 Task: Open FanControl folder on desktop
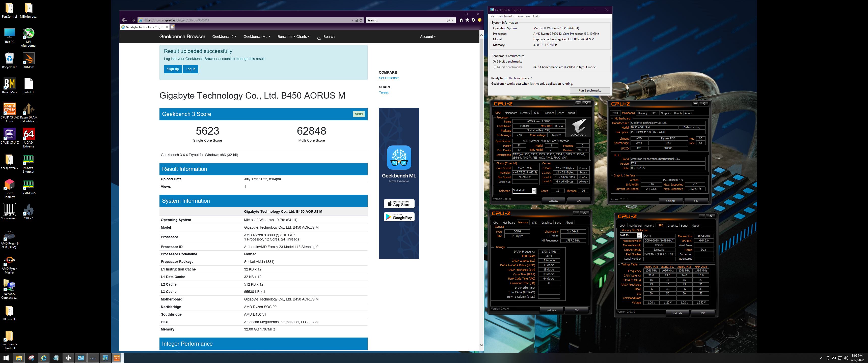pyautogui.click(x=9, y=10)
